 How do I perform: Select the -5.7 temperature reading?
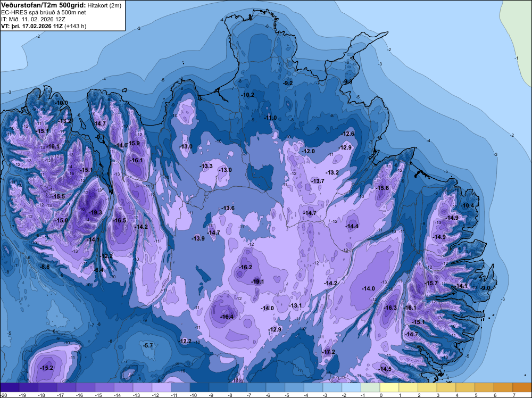coord(148,345)
